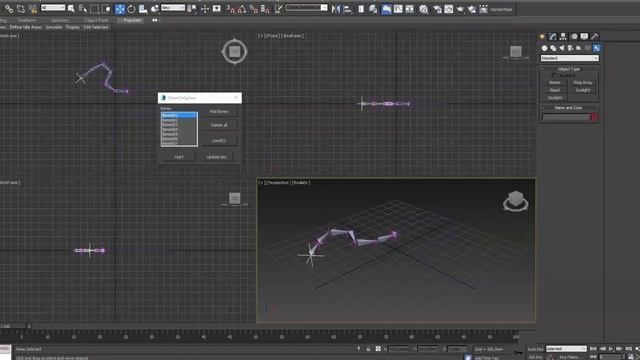The height and width of the screenshot is (360, 640).
Task: Click Simulate in the Populate ribbon
Action: [54, 27]
